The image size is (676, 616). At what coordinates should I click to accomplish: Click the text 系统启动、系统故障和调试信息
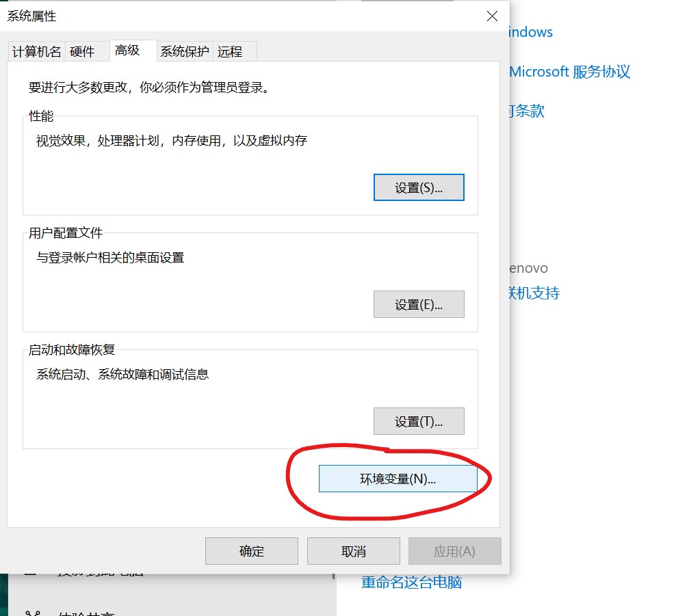click(122, 375)
